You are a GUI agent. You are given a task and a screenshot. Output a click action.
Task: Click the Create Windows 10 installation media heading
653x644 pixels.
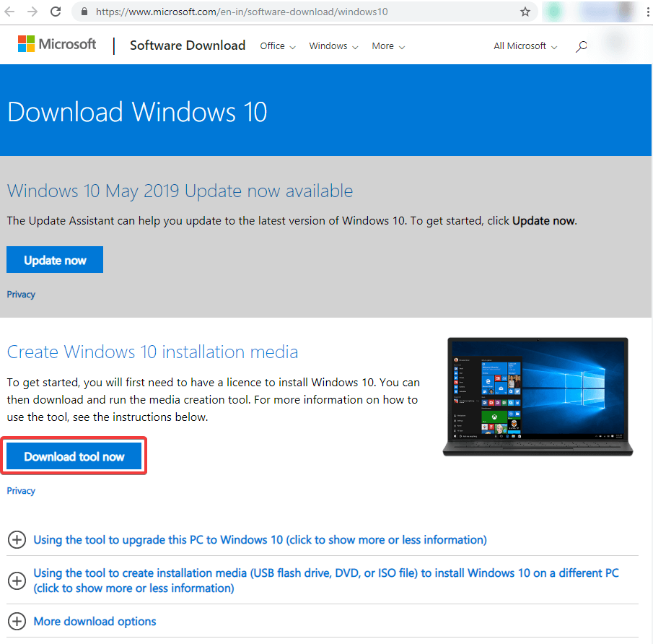152,352
